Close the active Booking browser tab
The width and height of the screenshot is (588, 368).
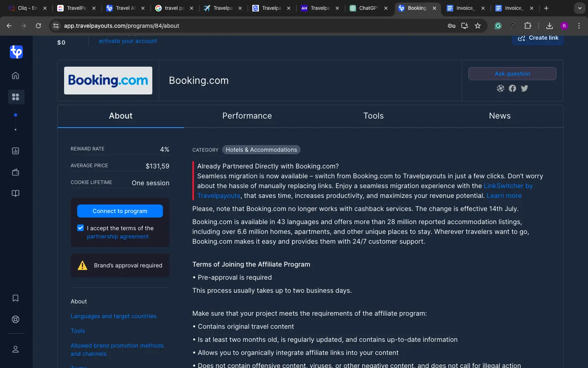click(x=434, y=8)
